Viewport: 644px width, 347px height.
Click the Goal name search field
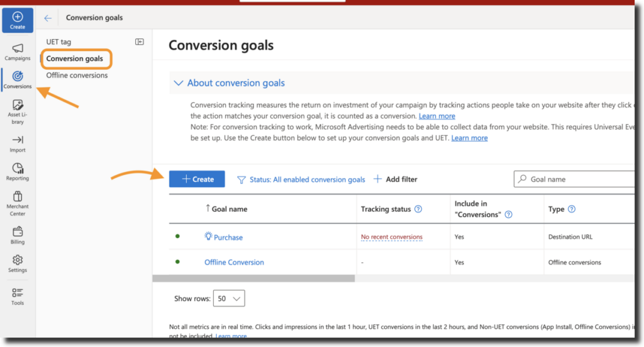[x=575, y=179]
